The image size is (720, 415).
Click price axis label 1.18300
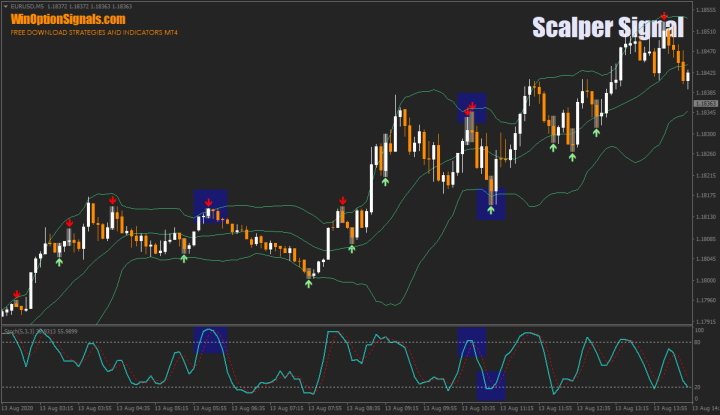[x=706, y=134]
